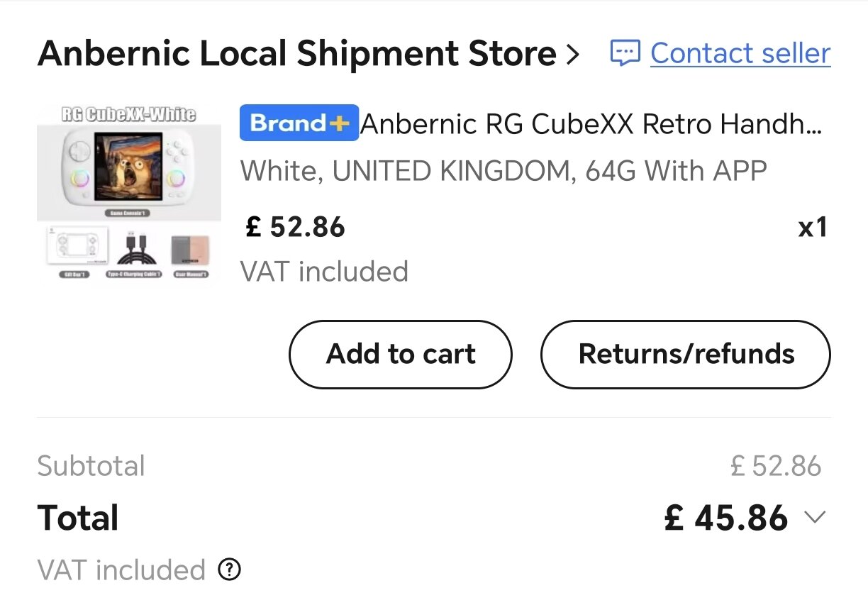The height and width of the screenshot is (605, 868).
Task: Click VAT included text under the item price
Action: click(325, 272)
